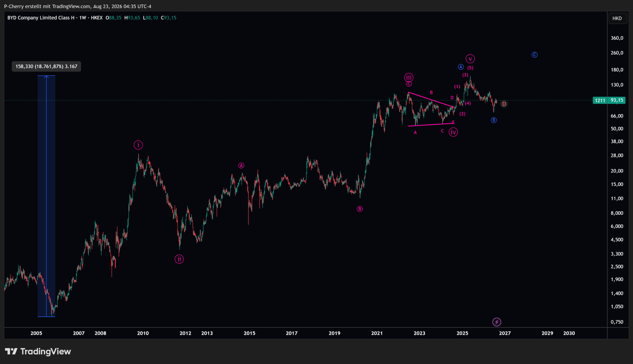Select the pink (5) subwave label

coord(470,68)
